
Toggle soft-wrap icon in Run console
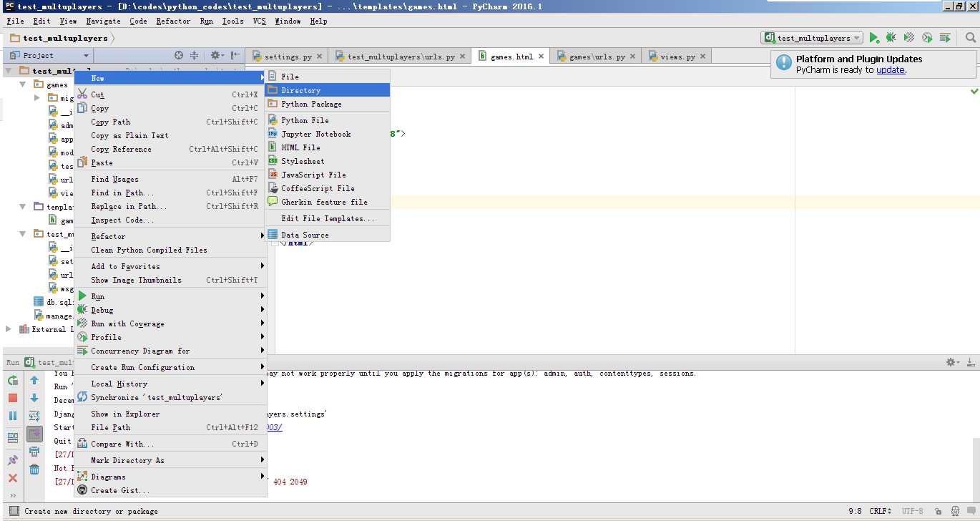(x=34, y=416)
